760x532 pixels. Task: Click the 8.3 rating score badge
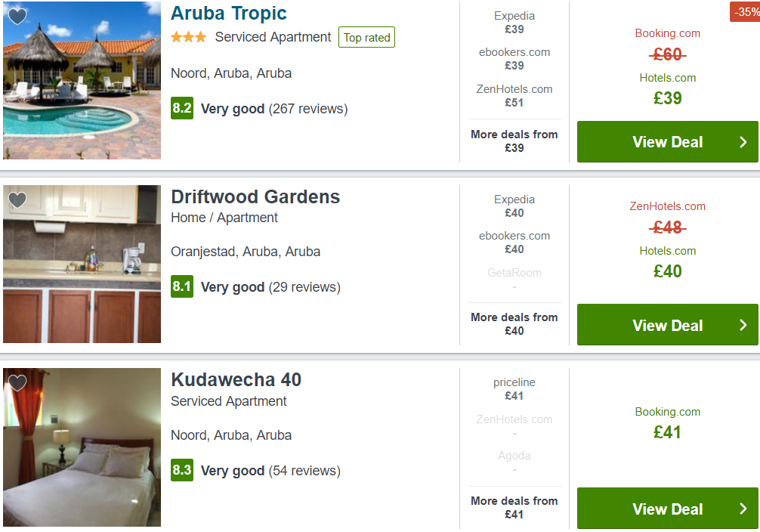point(182,470)
